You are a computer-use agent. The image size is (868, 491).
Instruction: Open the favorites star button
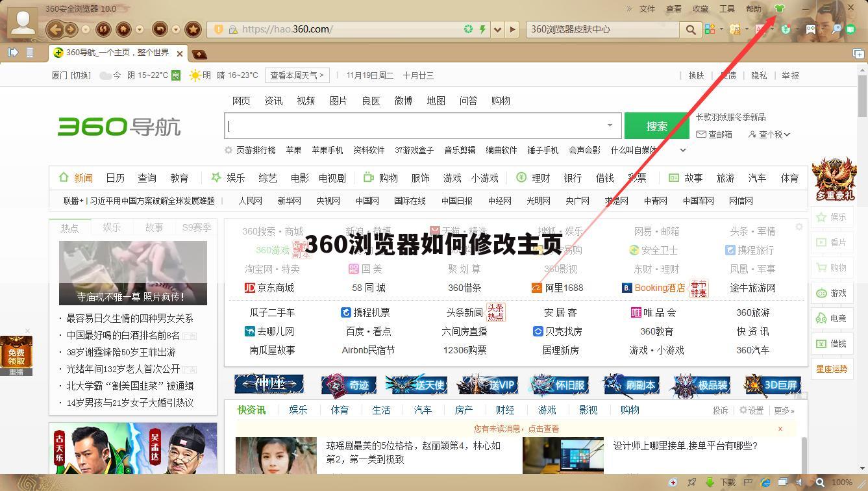coord(193,29)
